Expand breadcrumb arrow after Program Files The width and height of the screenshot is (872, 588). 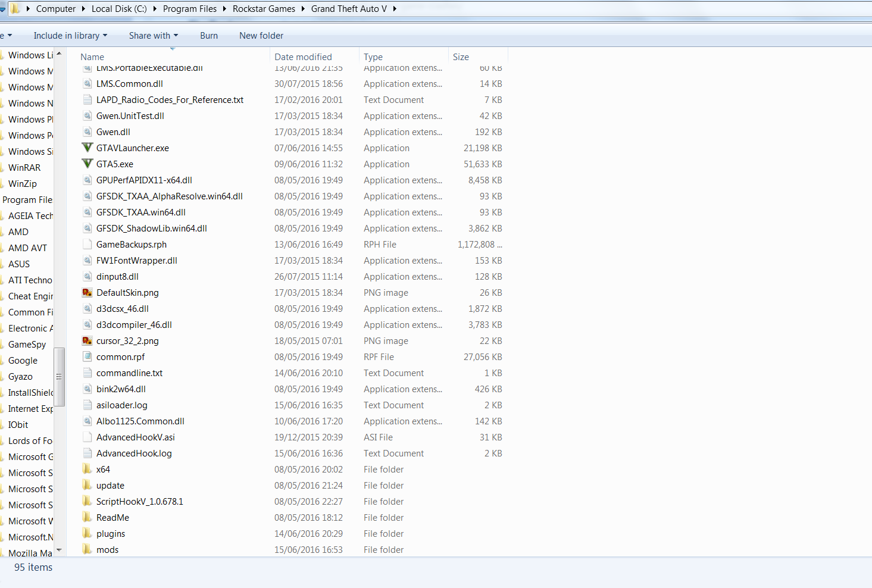(x=224, y=9)
